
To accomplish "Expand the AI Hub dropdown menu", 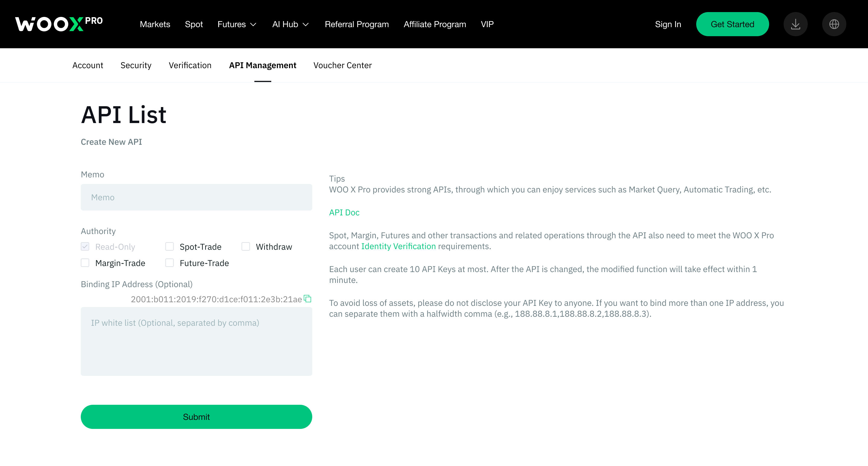I will (291, 24).
